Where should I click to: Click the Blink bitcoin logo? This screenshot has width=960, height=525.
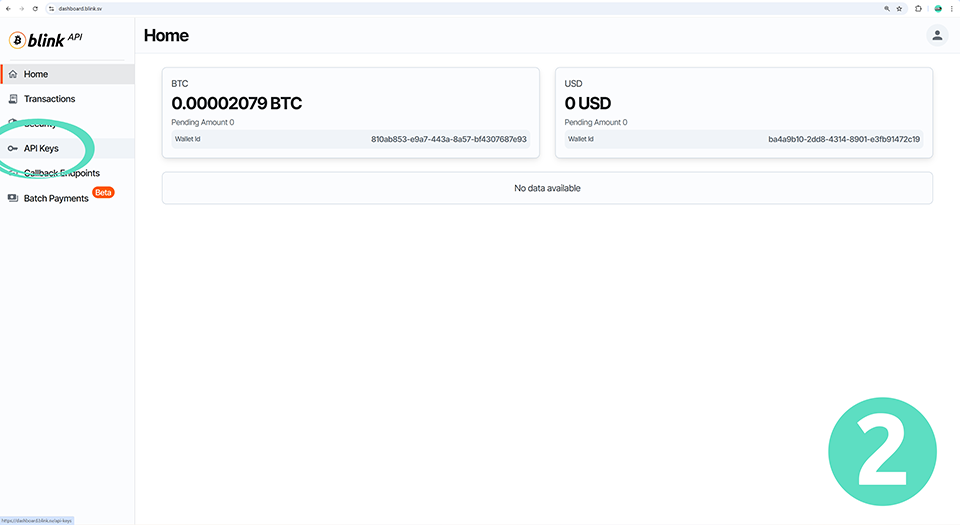pyautogui.click(x=17, y=40)
